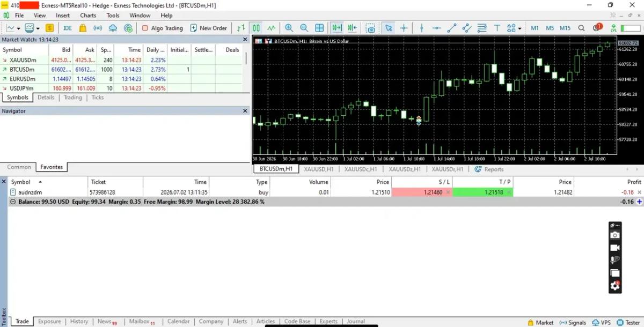This screenshot has width=644, height=327.
Task: Open the Market link in status bar
Action: (540, 323)
